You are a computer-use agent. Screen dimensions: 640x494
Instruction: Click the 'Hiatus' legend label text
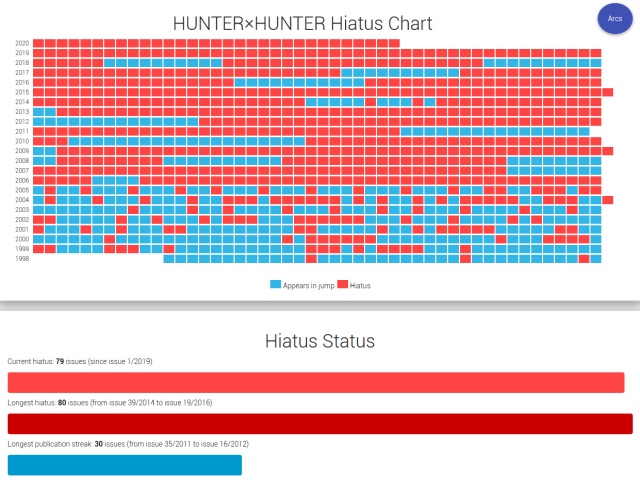coord(360,286)
